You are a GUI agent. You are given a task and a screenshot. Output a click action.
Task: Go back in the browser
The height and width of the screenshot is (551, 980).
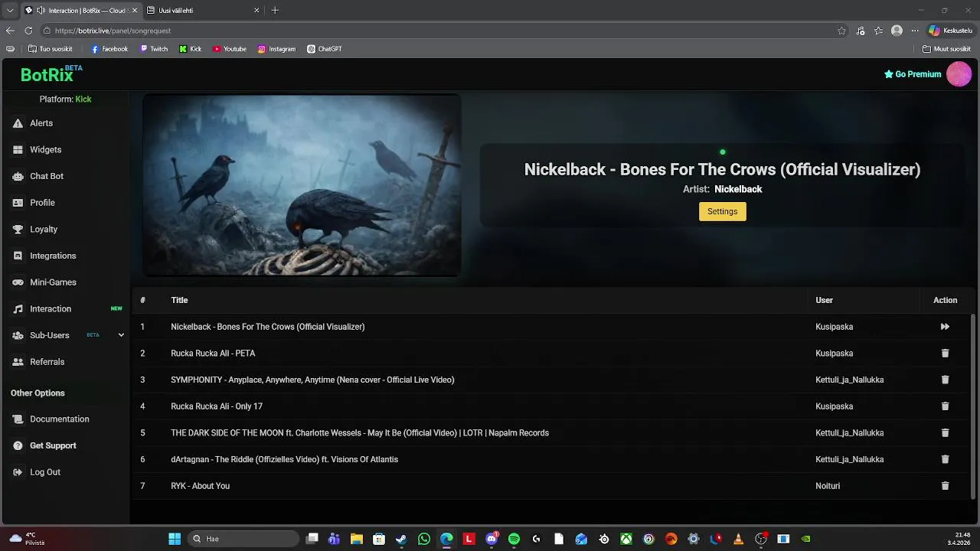(x=10, y=31)
